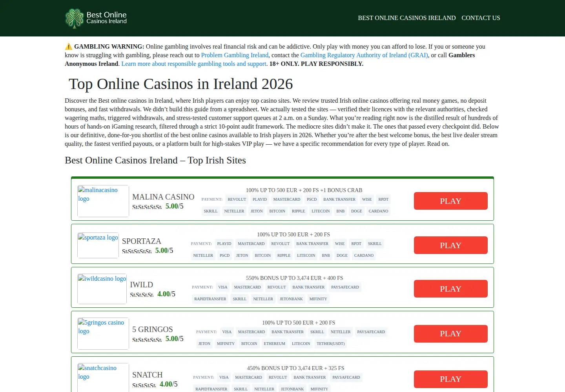Viewport: 565px width, 392px height.
Task: Click the '5.00/5' rating in Sportaza row
Action: (x=164, y=250)
